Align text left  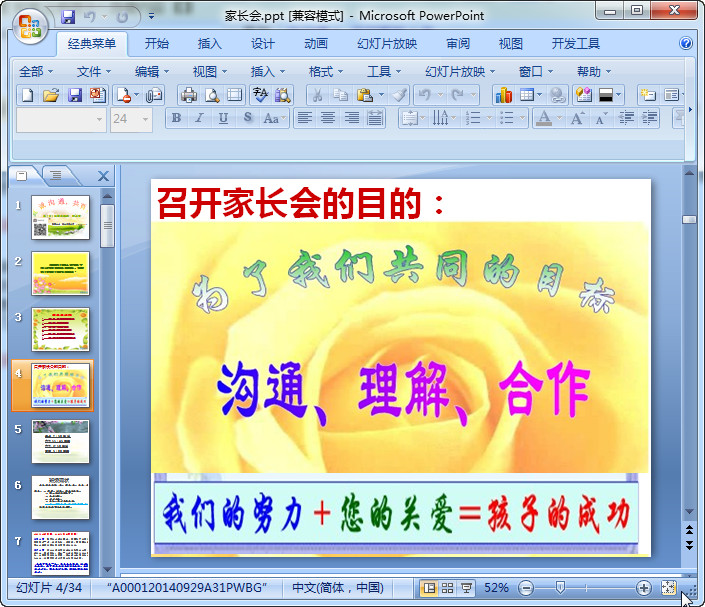tap(305, 118)
